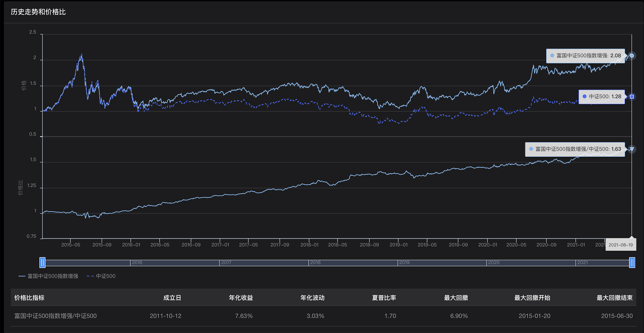
Task: Click the circle marker ending the 富国中证500指数增强 line
Action: (x=632, y=56)
